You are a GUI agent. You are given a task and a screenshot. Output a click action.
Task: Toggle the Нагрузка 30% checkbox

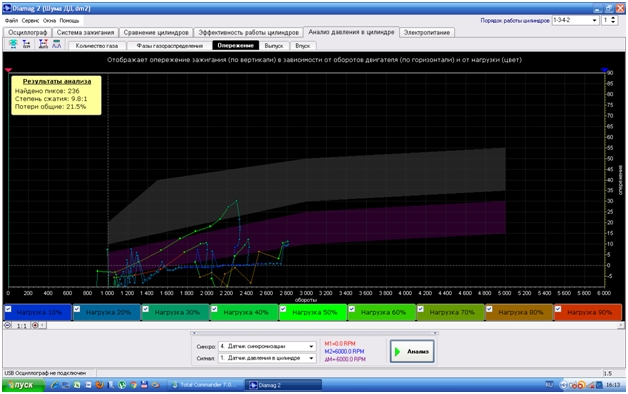tap(146, 309)
